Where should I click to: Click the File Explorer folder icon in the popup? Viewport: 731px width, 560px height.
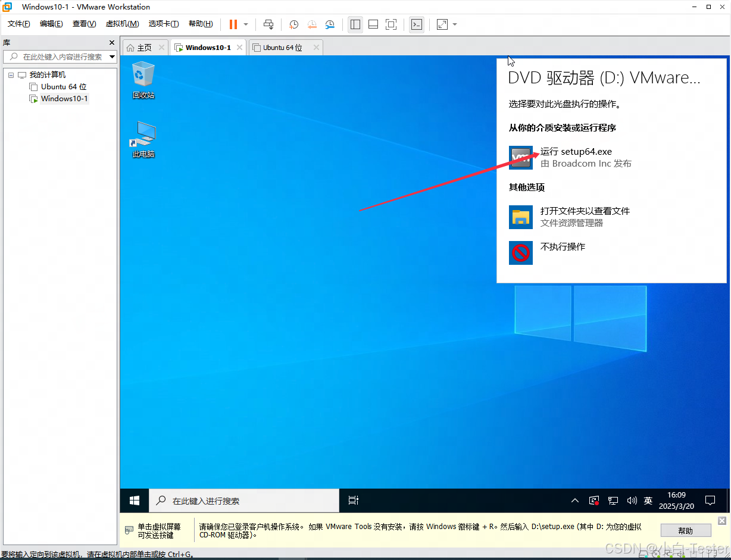[521, 217]
